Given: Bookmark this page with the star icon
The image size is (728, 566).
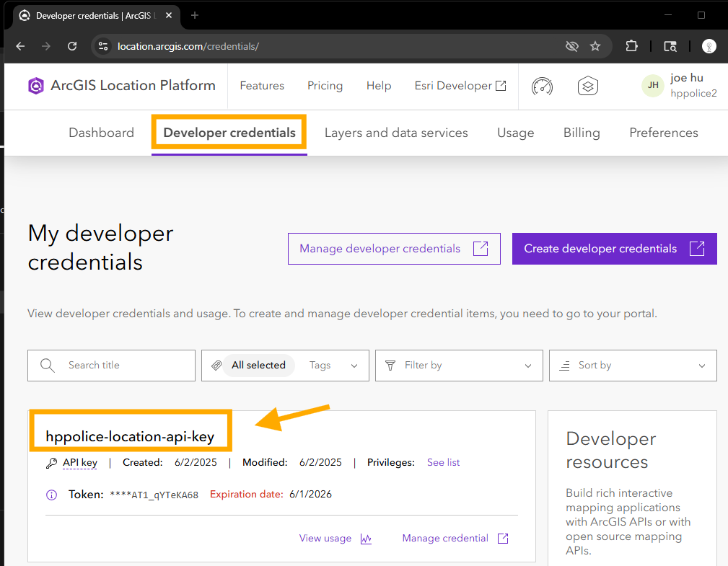Looking at the screenshot, I should tap(595, 46).
